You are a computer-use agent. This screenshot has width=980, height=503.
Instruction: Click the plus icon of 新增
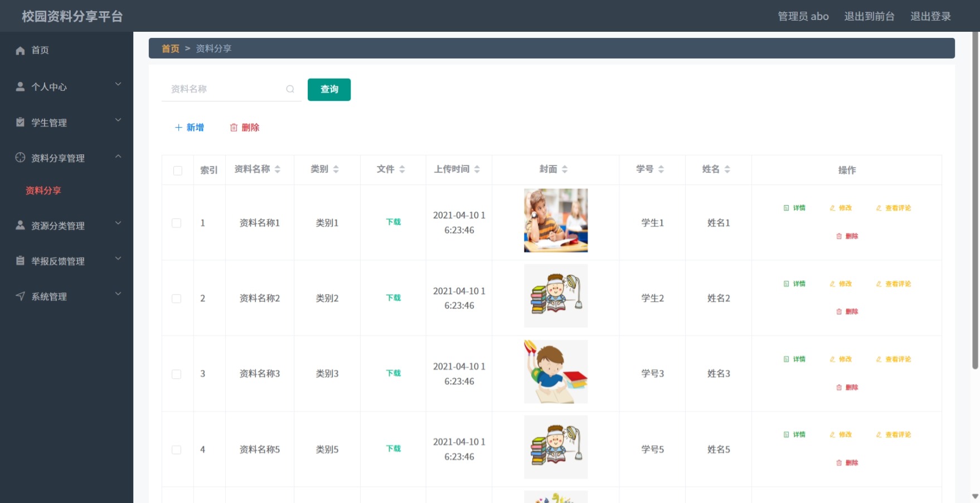coord(178,128)
